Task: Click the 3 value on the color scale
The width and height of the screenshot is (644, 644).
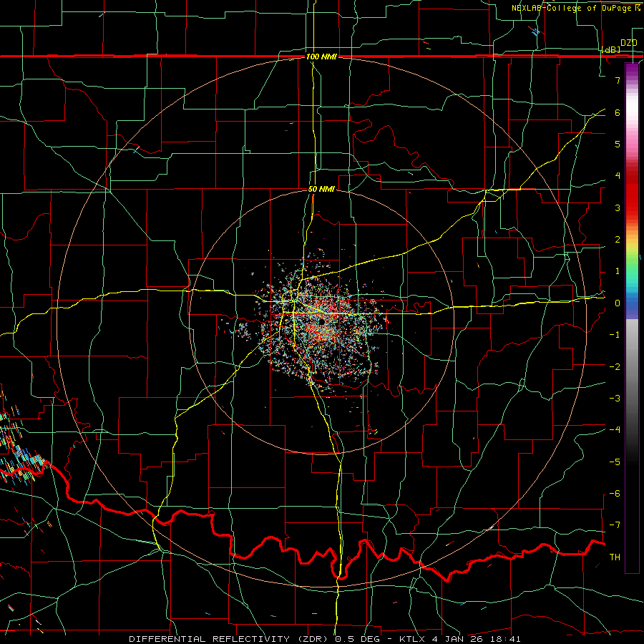Action: pos(618,208)
